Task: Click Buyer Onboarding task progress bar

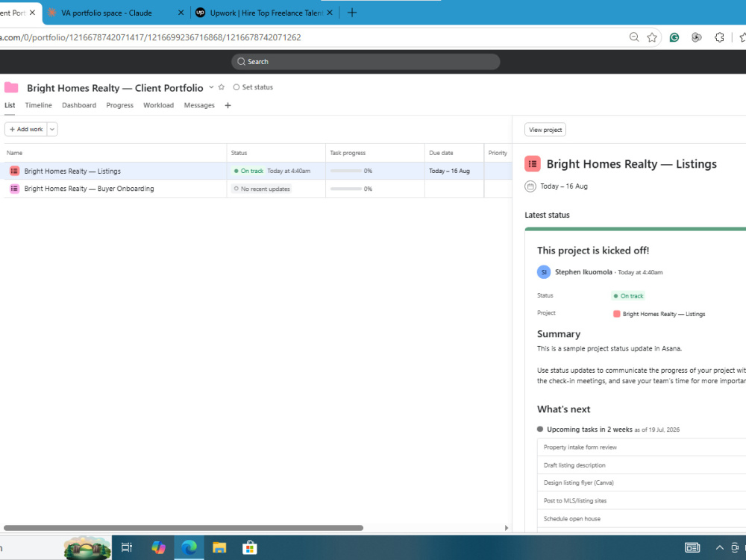Action: point(346,189)
